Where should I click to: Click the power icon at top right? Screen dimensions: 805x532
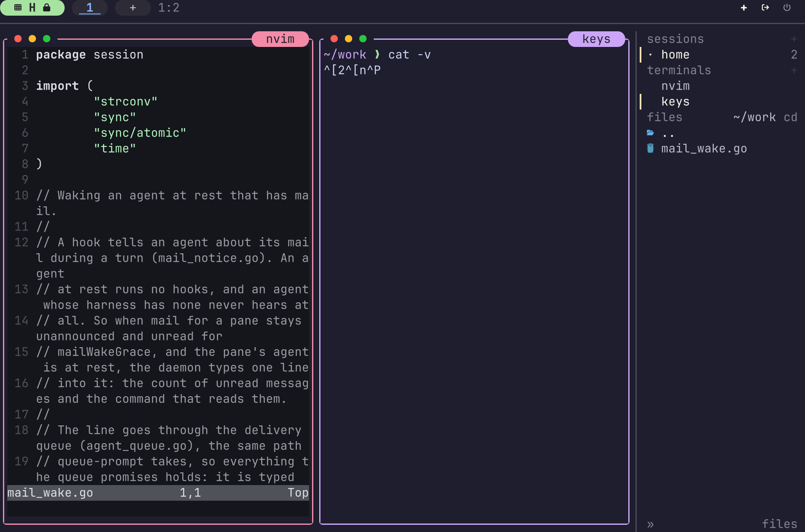[x=787, y=8]
